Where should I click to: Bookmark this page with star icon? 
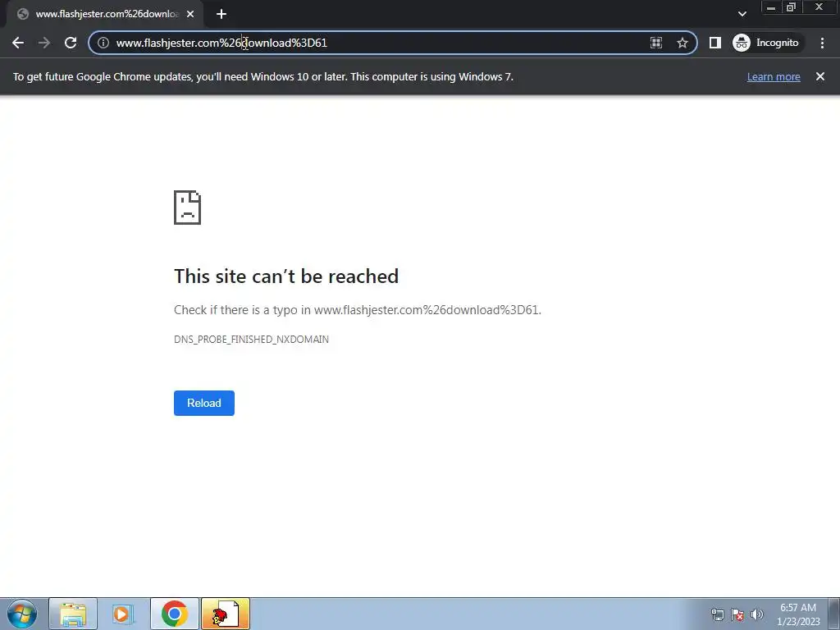(x=682, y=43)
